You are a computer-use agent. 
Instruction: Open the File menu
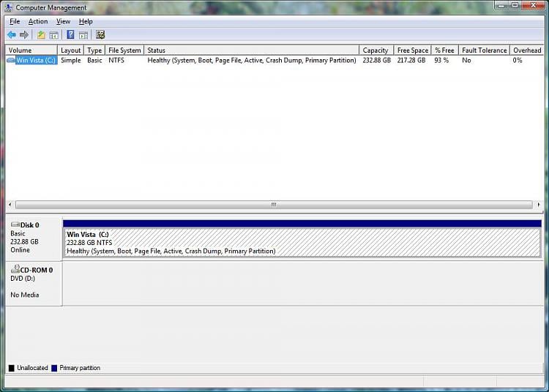coord(15,21)
